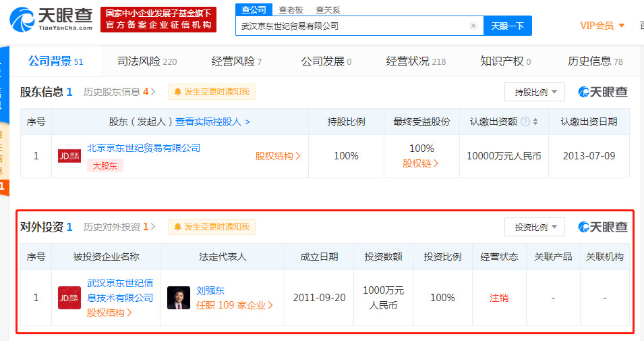This screenshot has height=341, width=644.
Task: Click the red 国家中小企业发展子基金 banner
Action: point(158,20)
